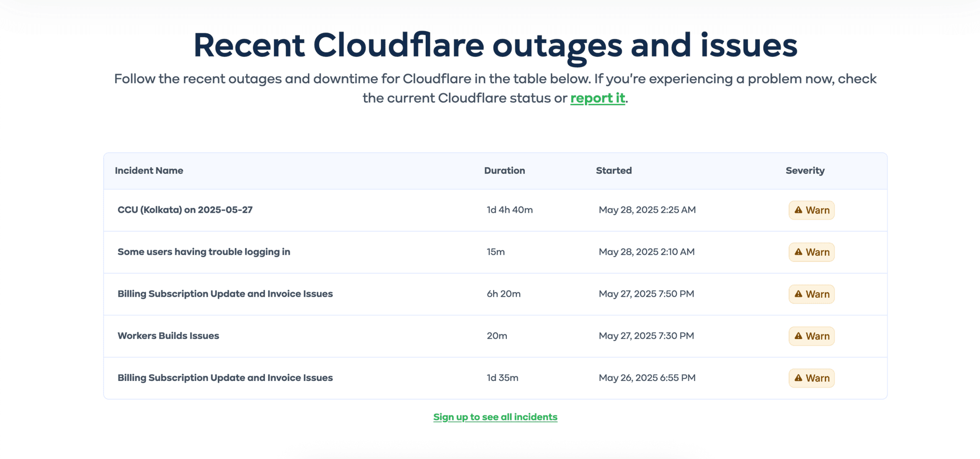
Task: Open 'Sign up to see all incidents' link
Action: tap(495, 417)
